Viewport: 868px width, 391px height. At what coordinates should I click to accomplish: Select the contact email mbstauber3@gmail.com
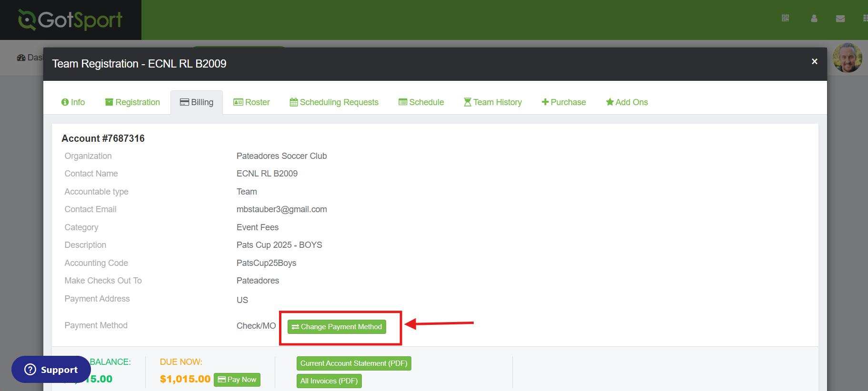pyautogui.click(x=282, y=209)
